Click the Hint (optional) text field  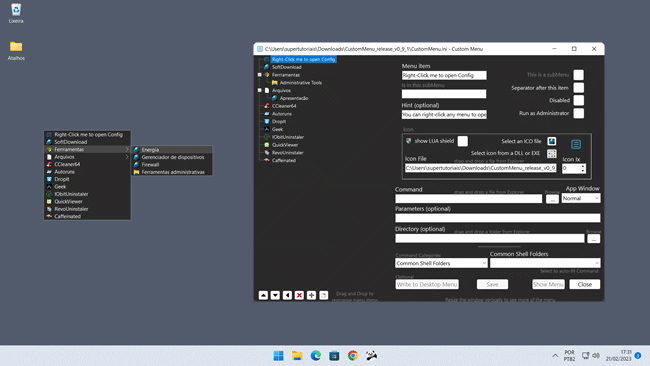pos(444,114)
